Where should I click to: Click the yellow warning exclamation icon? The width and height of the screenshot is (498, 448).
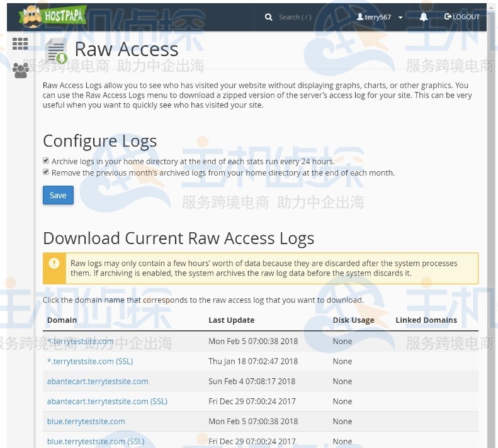(x=54, y=263)
